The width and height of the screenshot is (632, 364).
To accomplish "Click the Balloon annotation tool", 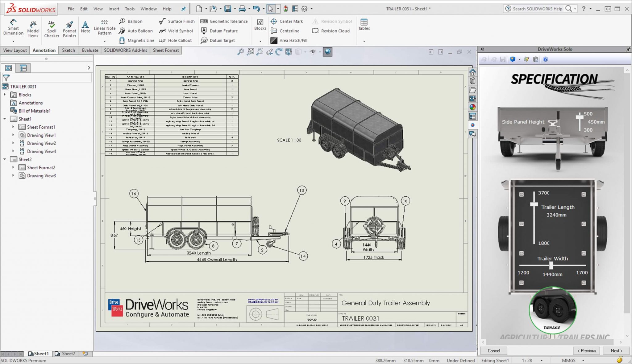I will click(131, 21).
